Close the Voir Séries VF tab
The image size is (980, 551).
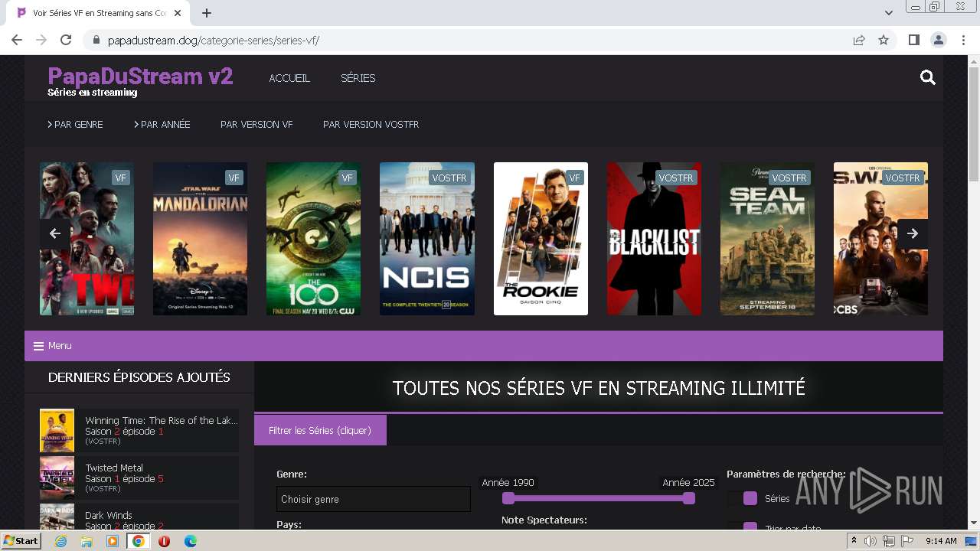coord(178,13)
